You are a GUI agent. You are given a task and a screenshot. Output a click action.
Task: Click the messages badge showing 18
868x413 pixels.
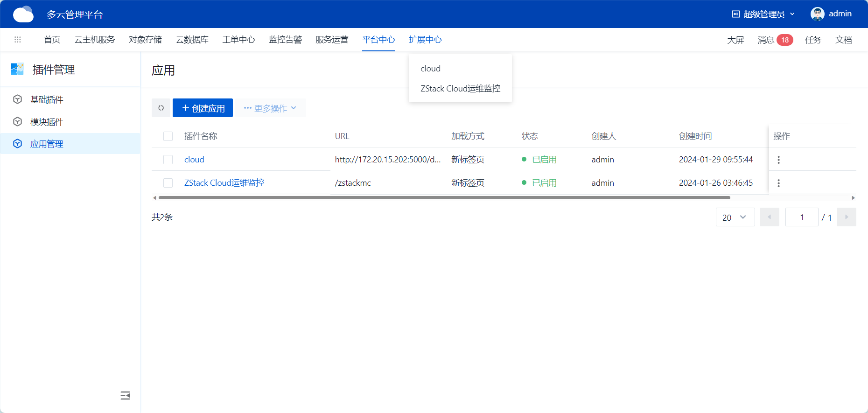(784, 40)
